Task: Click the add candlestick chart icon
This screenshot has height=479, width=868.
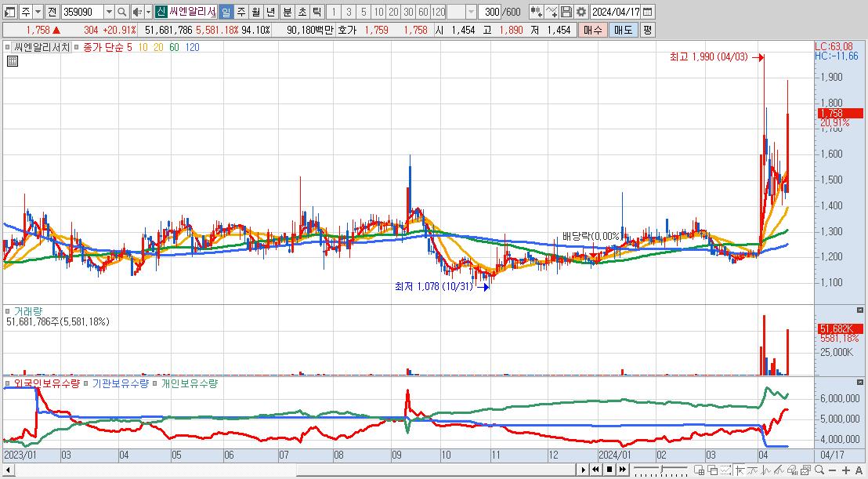Action: coord(536,12)
